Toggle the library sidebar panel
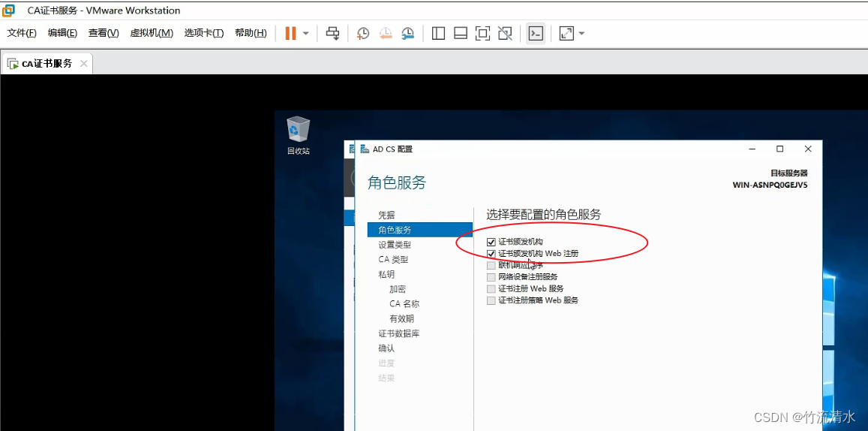Viewport: 868px width, 431px height. tap(438, 33)
